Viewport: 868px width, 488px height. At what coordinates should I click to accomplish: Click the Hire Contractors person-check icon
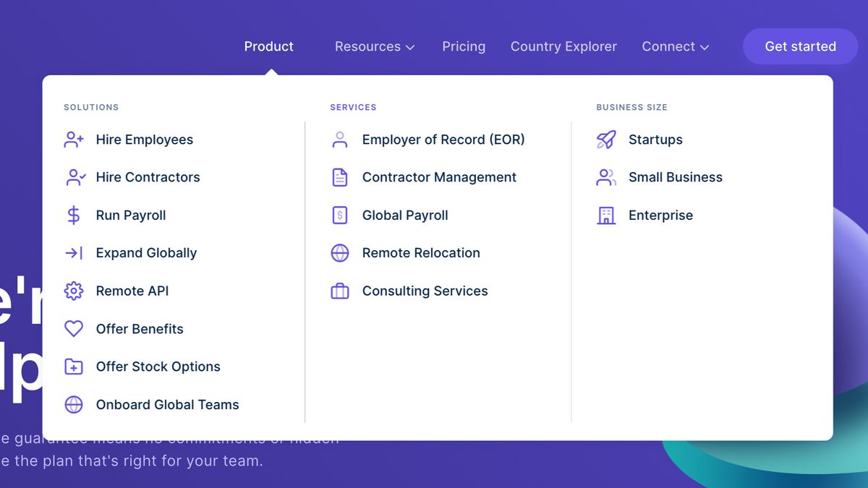tap(73, 177)
